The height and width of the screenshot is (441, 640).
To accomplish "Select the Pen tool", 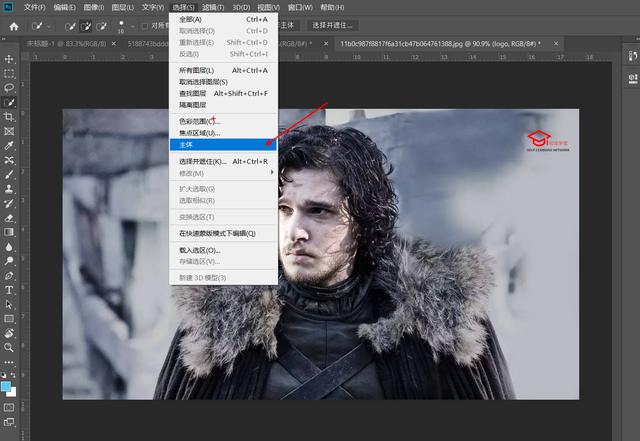I will click(x=9, y=276).
